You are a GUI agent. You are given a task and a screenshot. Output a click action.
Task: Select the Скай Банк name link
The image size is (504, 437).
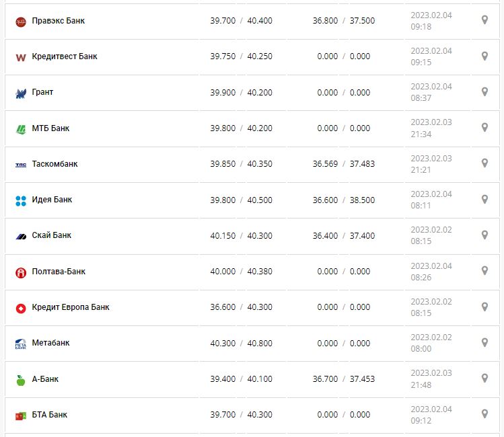(x=52, y=235)
